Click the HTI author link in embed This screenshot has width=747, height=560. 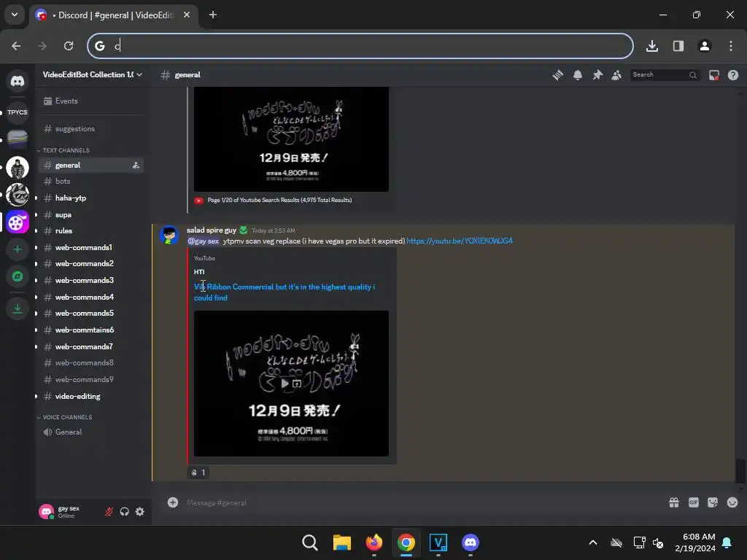click(x=199, y=272)
